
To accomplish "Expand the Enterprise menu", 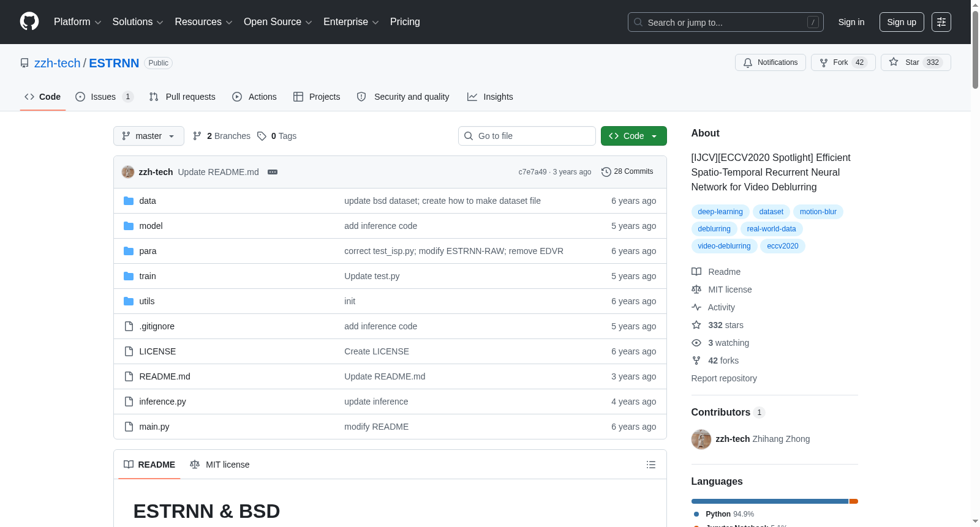I will (351, 22).
